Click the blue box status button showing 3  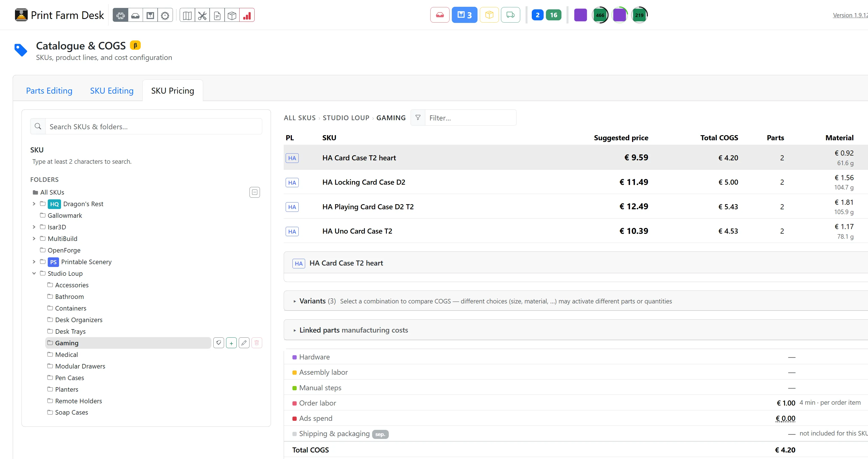(464, 15)
